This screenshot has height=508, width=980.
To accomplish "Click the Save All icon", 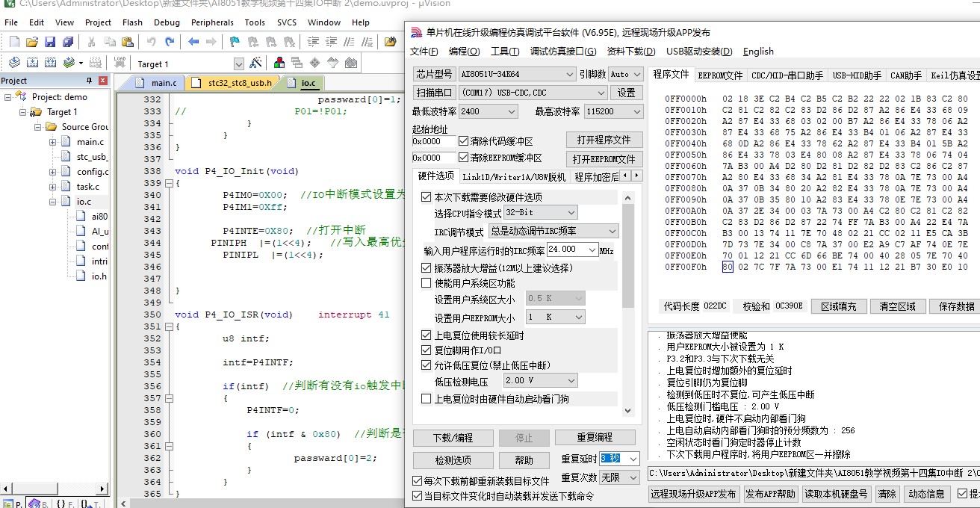I will pos(68,42).
